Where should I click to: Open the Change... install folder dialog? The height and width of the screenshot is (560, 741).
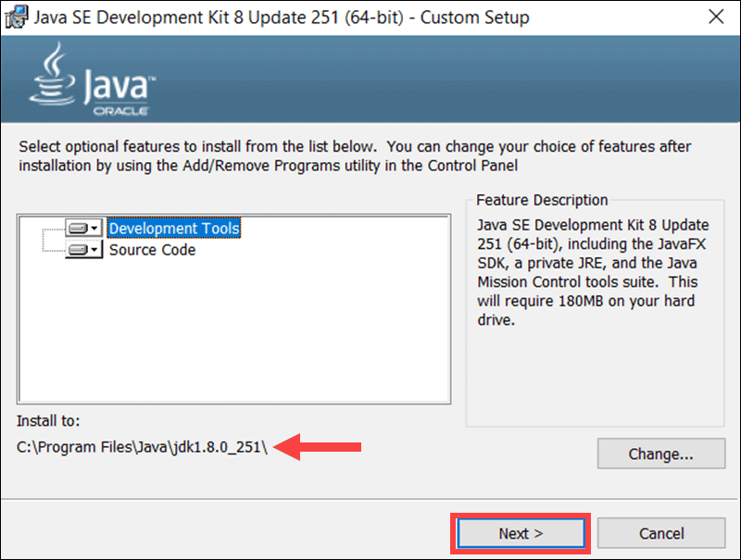pyautogui.click(x=661, y=454)
